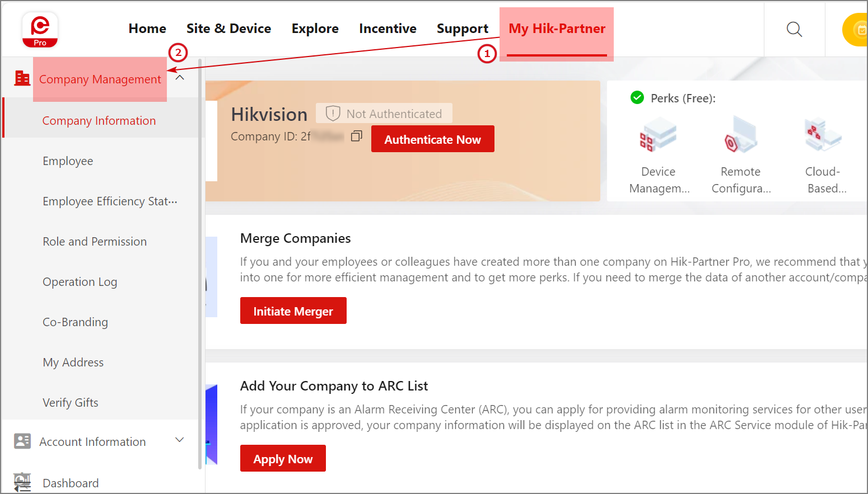The width and height of the screenshot is (868, 494).
Task: Open the Employee sidebar item
Action: click(x=68, y=161)
